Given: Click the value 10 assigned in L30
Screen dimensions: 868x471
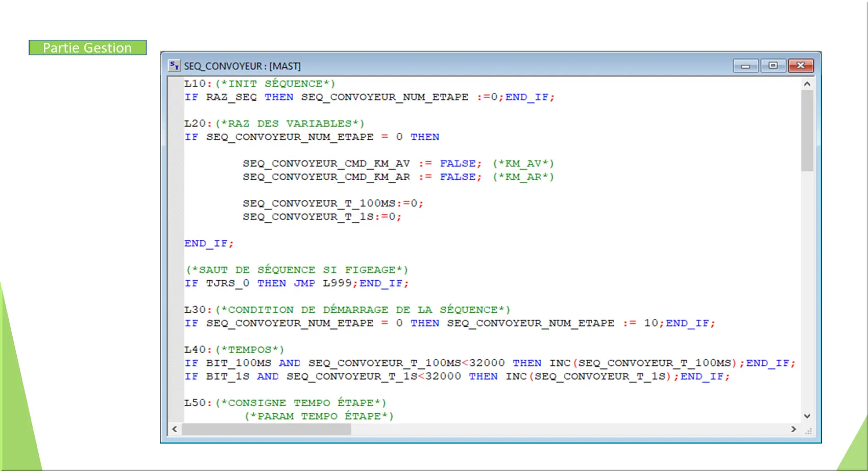Looking at the screenshot, I should 651,323.
